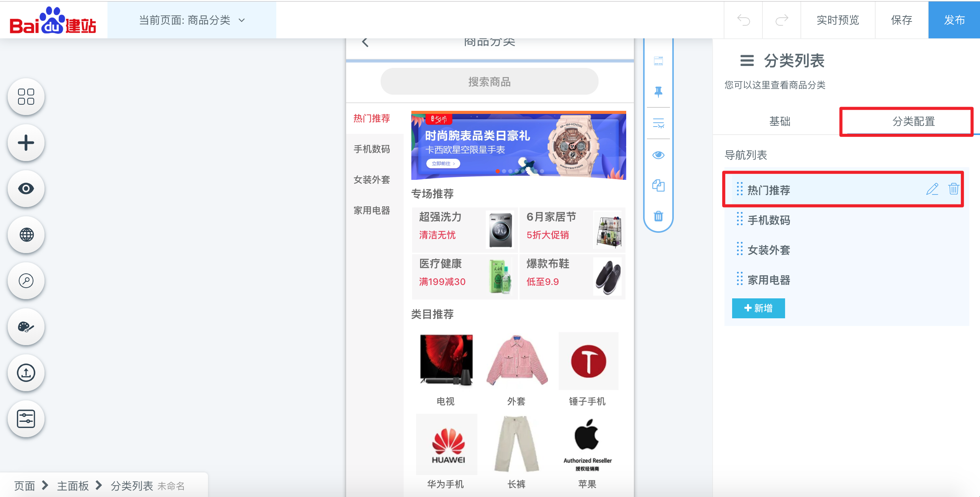Click the trash icon in floating toolbar

tap(658, 216)
